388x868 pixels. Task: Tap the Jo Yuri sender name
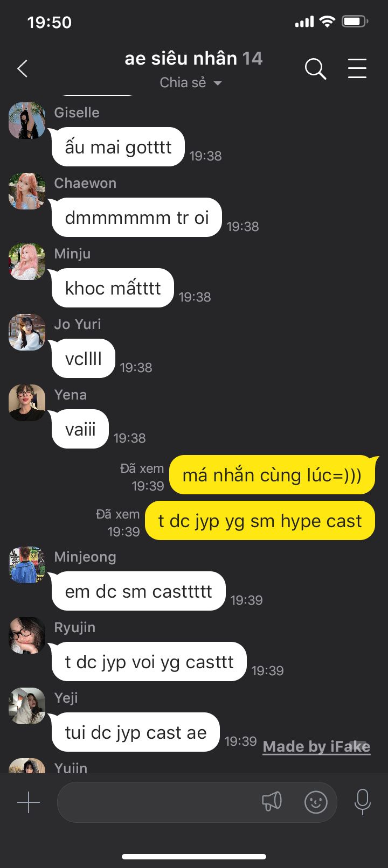point(78,324)
